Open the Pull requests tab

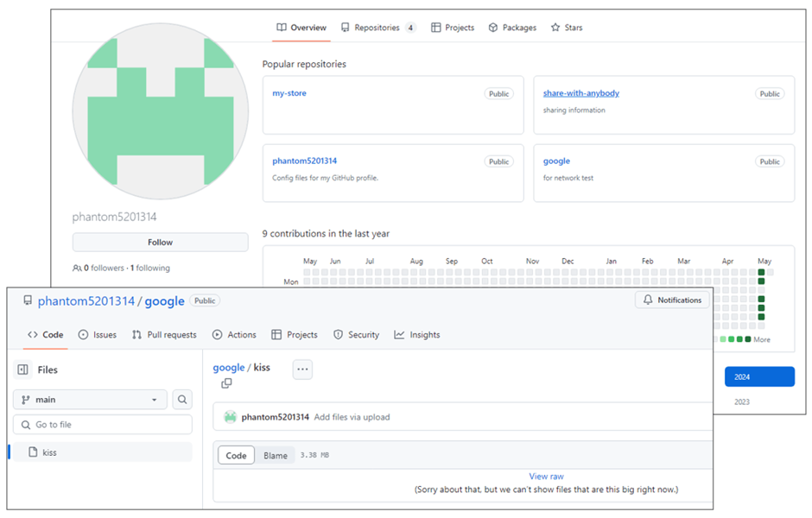pos(164,335)
